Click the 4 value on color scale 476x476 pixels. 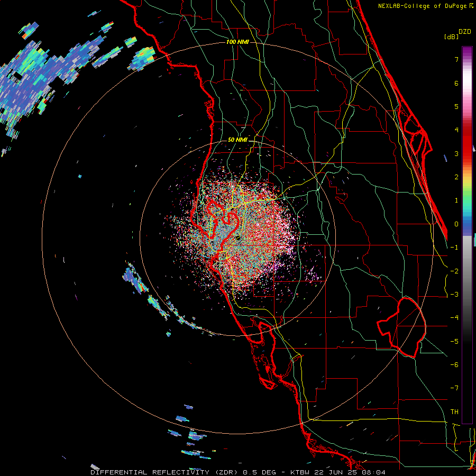point(456,130)
